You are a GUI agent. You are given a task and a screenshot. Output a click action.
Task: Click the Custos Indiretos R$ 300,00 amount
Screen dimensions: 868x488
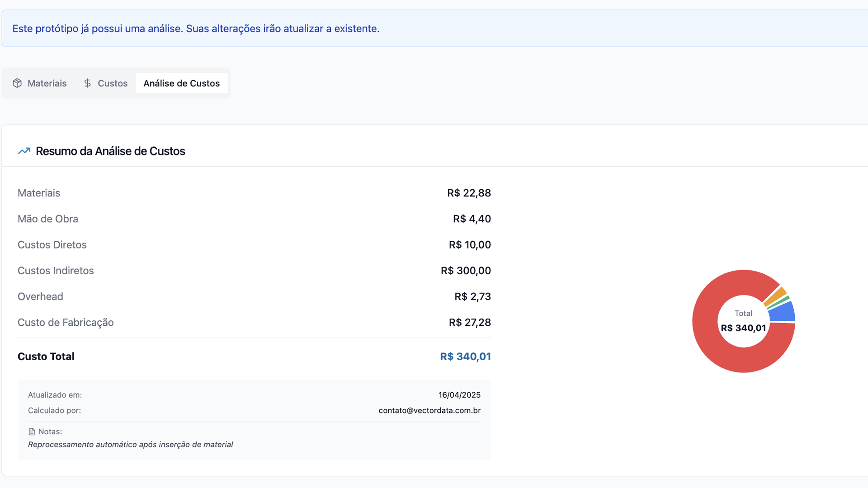[x=466, y=271]
